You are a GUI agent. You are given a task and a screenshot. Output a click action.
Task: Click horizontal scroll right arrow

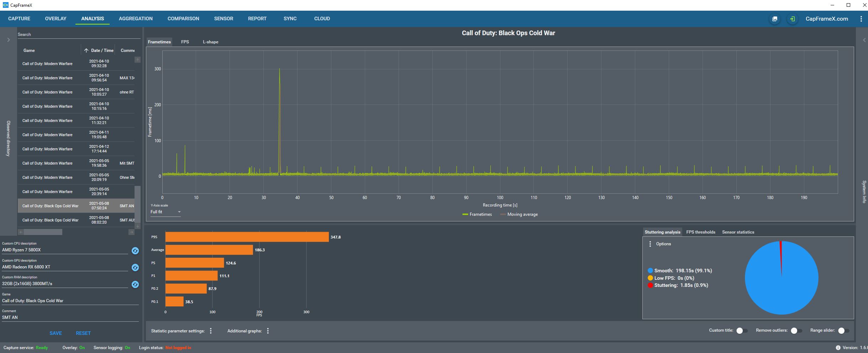pos(131,232)
